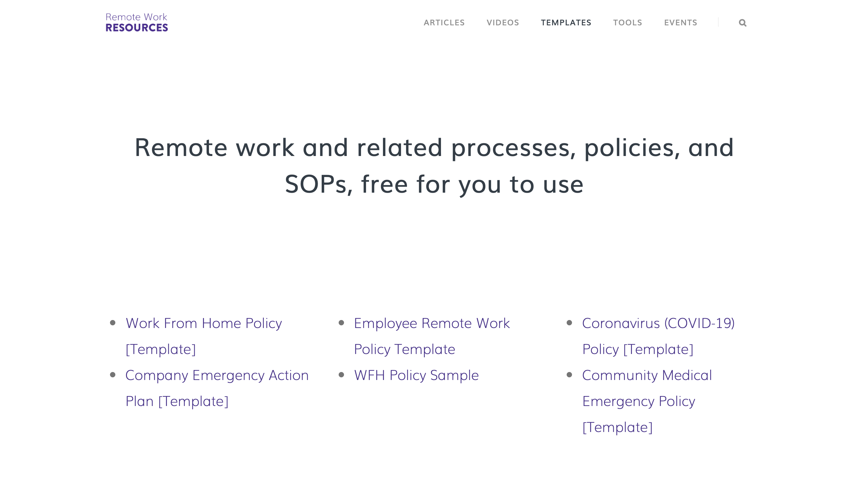The image size is (868, 490).
Task: Click the divider near the search icon
Action: pos(719,22)
